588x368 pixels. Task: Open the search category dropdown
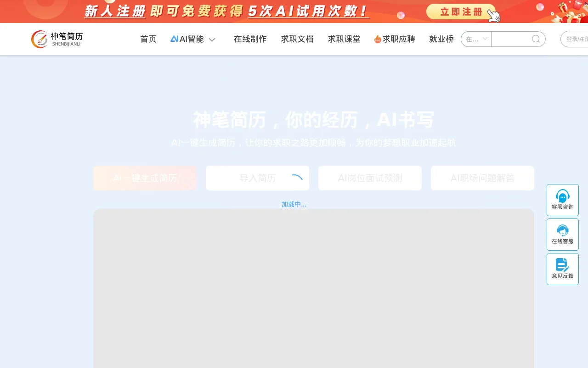coord(476,39)
